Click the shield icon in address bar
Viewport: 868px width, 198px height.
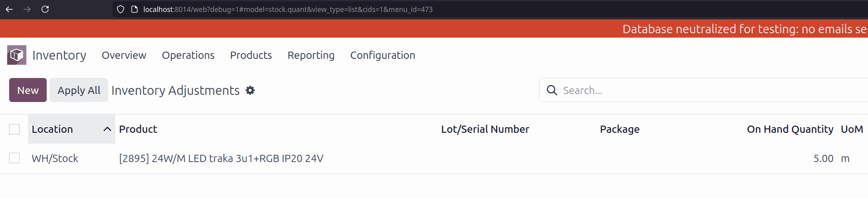coord(120,9)
